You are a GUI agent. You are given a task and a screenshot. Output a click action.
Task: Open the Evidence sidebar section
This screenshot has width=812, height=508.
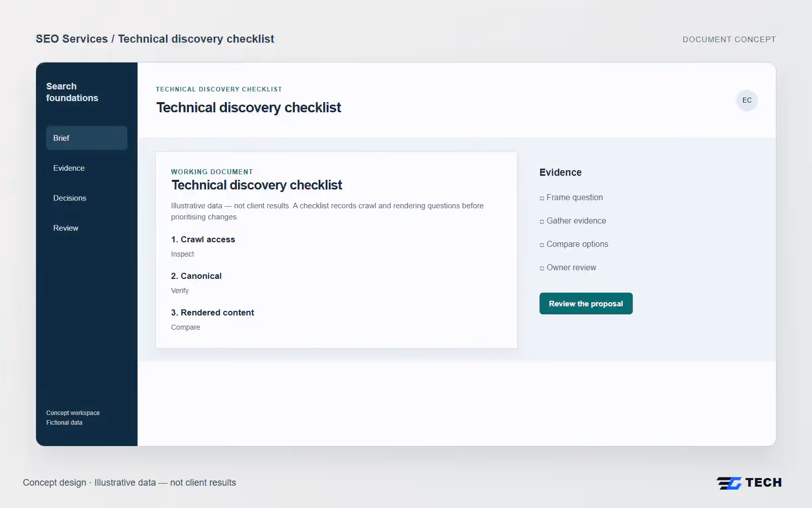(x=87, y=168)
